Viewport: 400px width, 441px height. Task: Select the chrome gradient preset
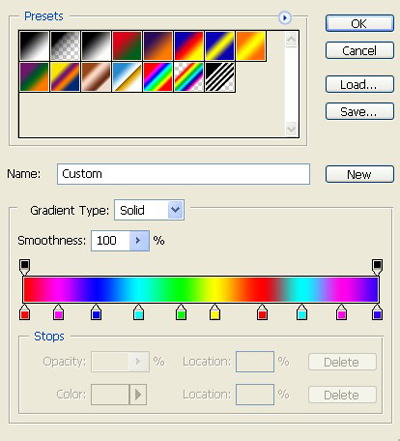pyautogui.click(x=127, y=77)
